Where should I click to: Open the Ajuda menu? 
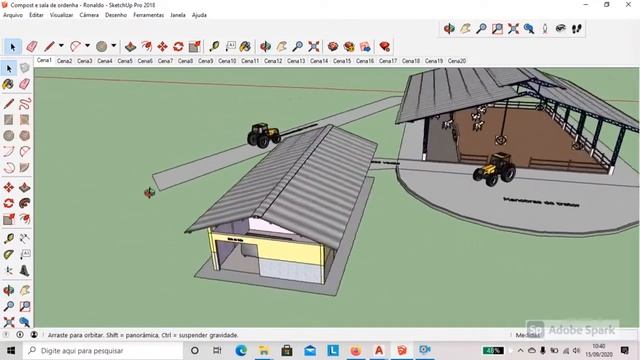pos(199,15)
